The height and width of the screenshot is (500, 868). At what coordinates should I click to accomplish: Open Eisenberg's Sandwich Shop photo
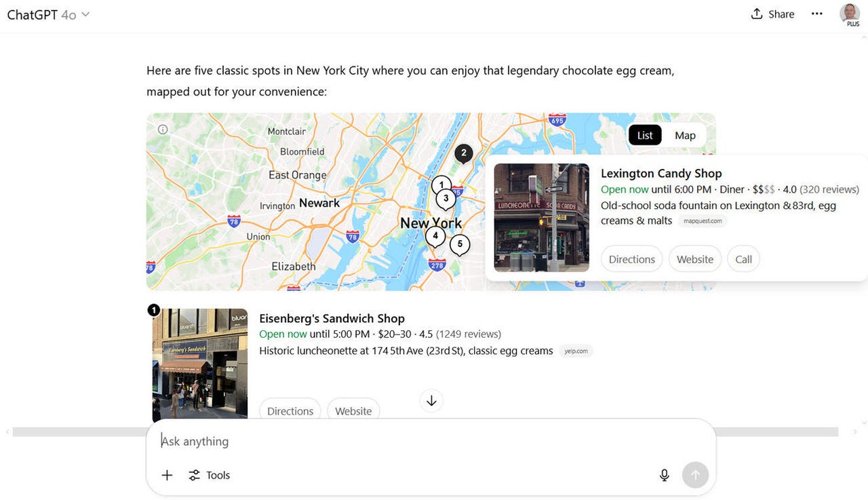pos(199,365)
